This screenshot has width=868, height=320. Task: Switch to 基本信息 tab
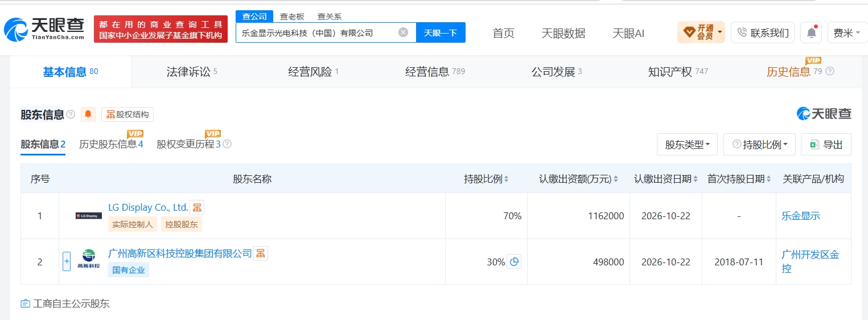pos(71,72)
